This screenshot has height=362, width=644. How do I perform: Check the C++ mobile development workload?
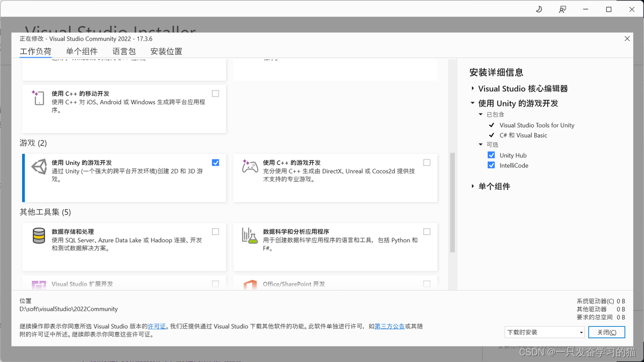click(216, 94)
